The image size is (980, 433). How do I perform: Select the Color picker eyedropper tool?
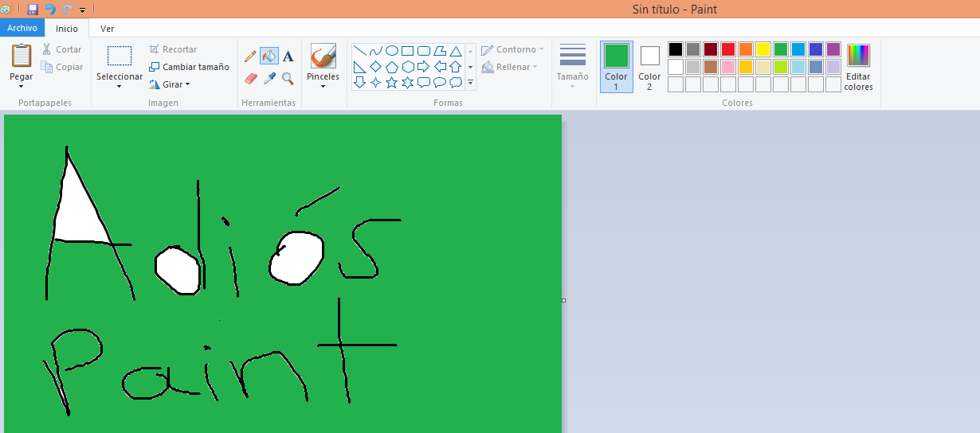269,78
